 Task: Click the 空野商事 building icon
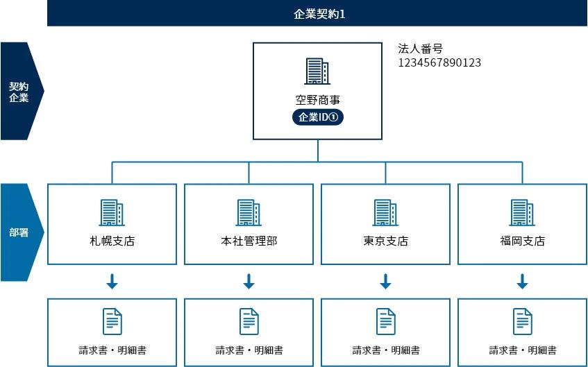click(x=317, y=72)
